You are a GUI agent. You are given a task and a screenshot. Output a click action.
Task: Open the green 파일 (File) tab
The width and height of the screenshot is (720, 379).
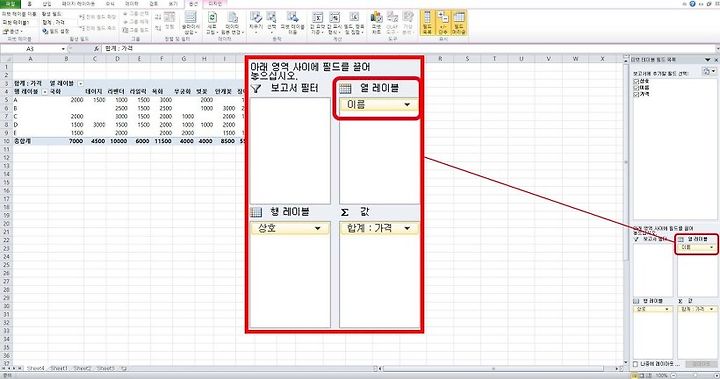10,4
